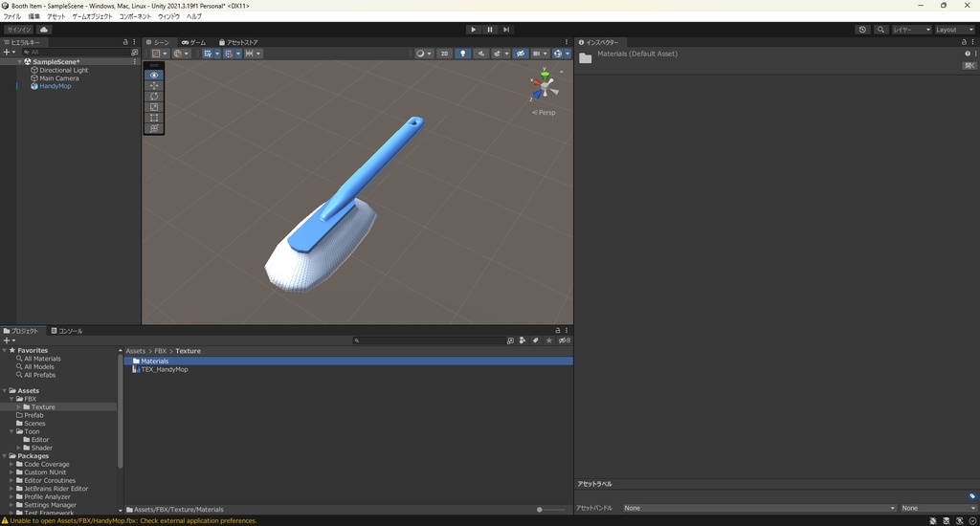The image size is (980, 526).
Task: Switch to アセットストア tab
Action: pos(238,42)
